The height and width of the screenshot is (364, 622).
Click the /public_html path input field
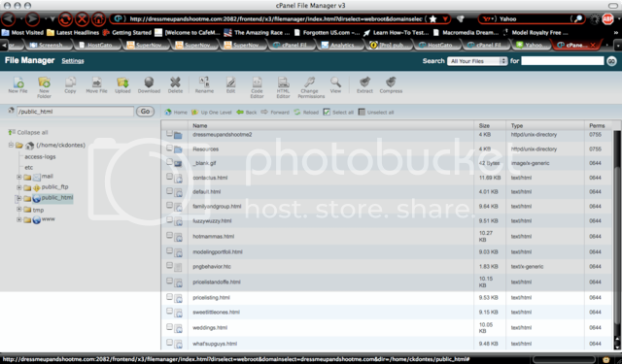pyautogui.click(x=75, y=112)
